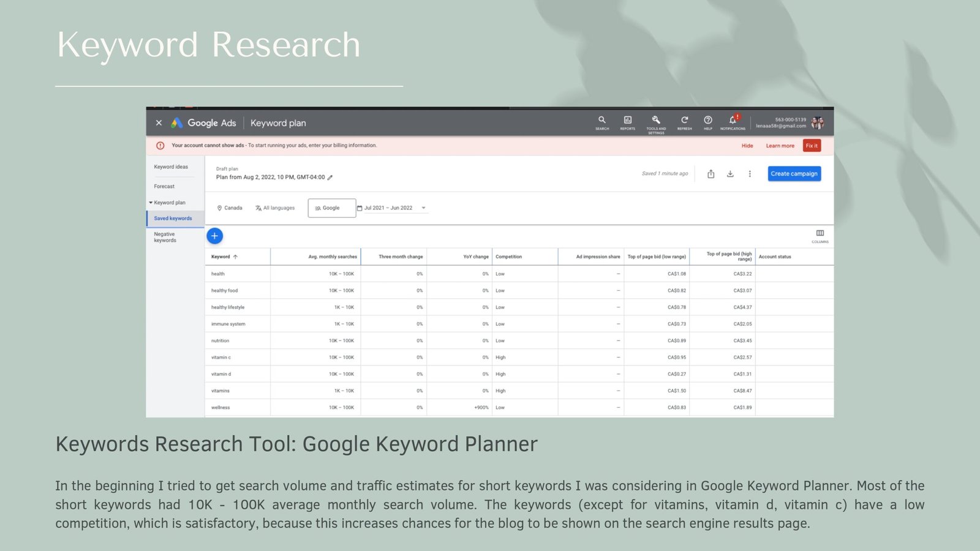This screenshot has height=551, width=980.
Task: Click the CA$4.37 bid for healthy lifestyle
Action: pos(742,307)
